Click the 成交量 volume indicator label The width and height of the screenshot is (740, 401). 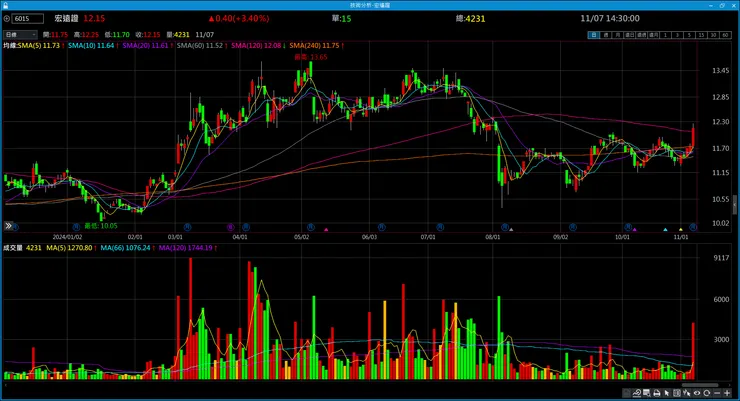coord(13,248)
